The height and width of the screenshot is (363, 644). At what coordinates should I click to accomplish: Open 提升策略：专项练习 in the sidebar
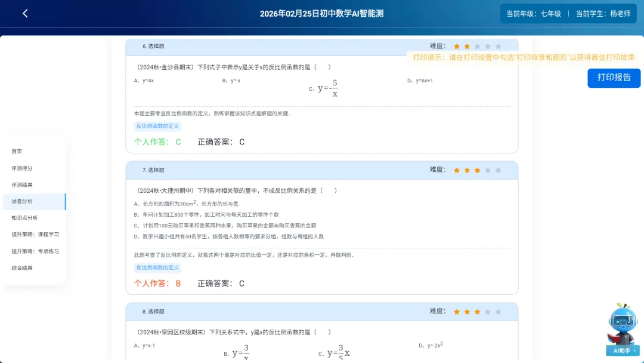[x=35, y=251]
